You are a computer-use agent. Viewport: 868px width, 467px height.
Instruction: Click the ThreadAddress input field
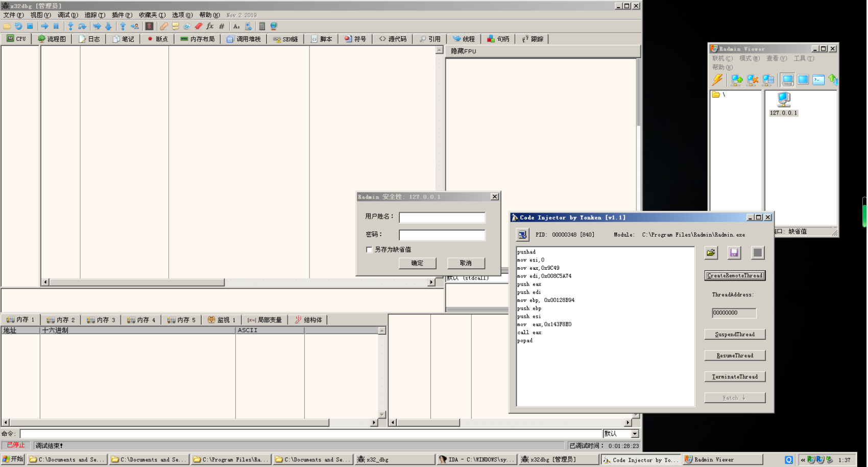click(x=734, y=313)
